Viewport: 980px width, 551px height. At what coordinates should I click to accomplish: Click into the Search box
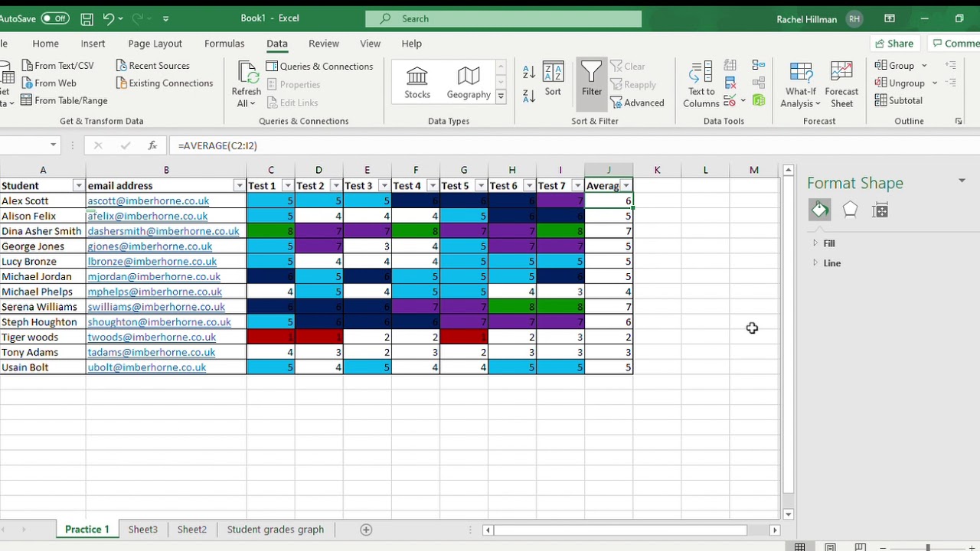click(503, 18)
